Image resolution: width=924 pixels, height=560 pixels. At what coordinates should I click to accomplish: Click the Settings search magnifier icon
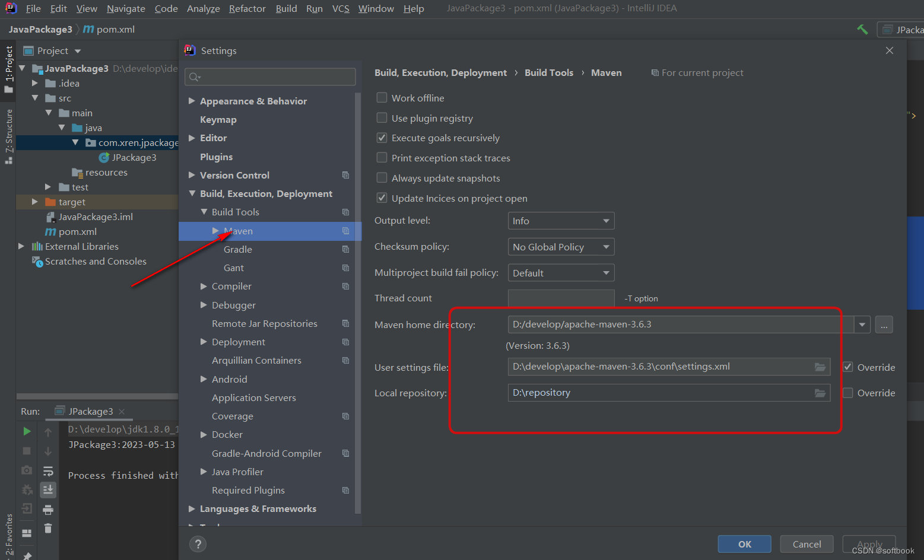194,77
